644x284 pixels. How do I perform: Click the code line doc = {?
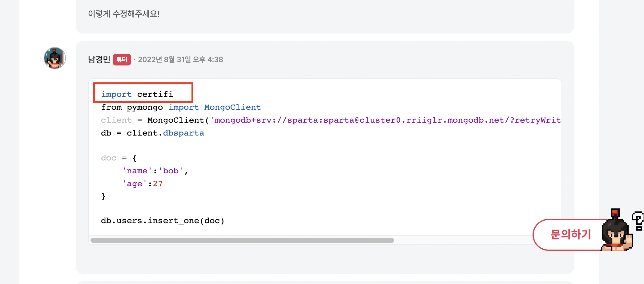119,158
